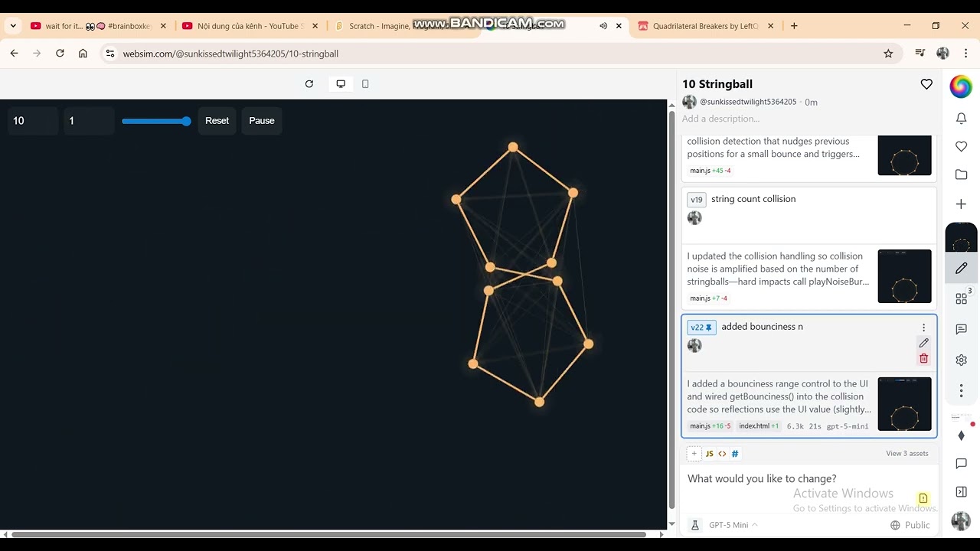Open more options dots in sidebar
980x551 pixels.
click(x=962, y=390)
